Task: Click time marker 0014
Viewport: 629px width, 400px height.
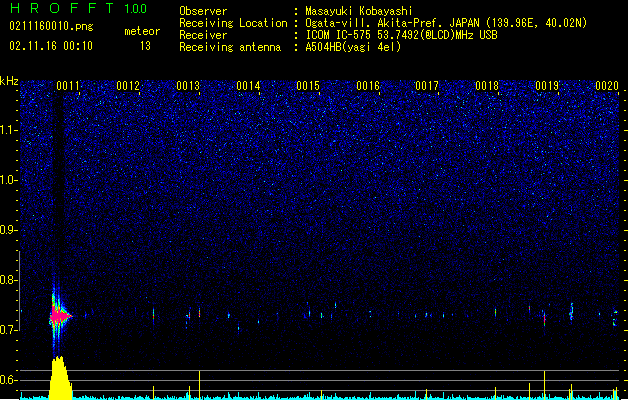Action: (x=248, y=86)
